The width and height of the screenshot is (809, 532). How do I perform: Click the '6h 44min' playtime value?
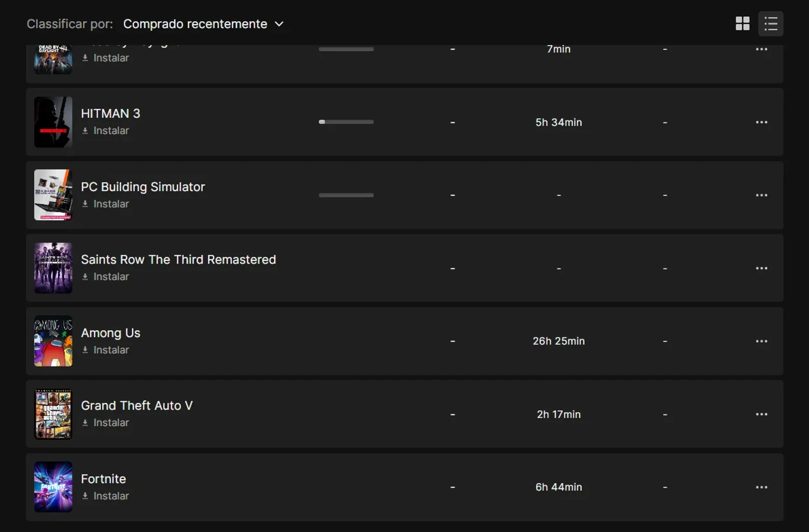tap(559, 487)
